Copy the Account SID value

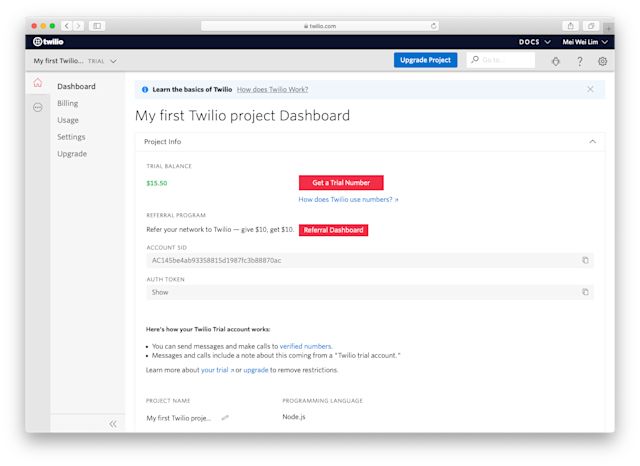[x=585, y=260]
